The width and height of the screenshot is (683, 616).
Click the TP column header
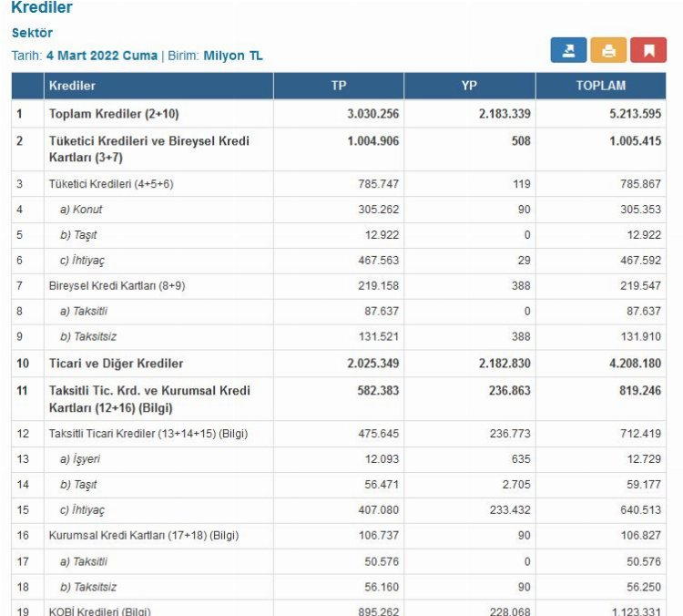pyautogui.click(x=338, y=86)
